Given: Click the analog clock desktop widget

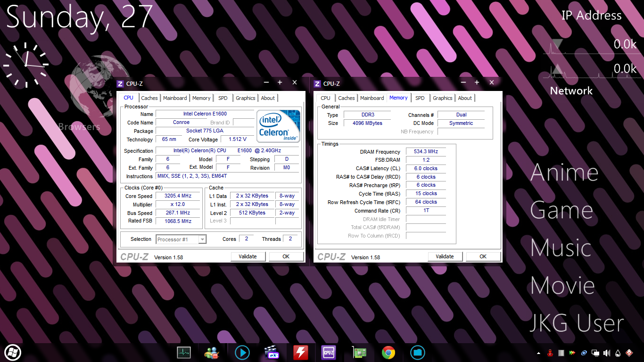Looking at the screenshot, I should coord(26,65).
